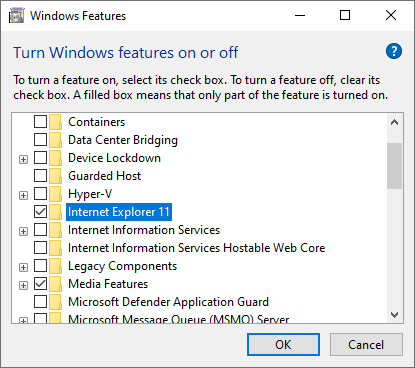The image size is (415, 368).
Task: Expand the Legacy Components node
Action: [23, 268]
